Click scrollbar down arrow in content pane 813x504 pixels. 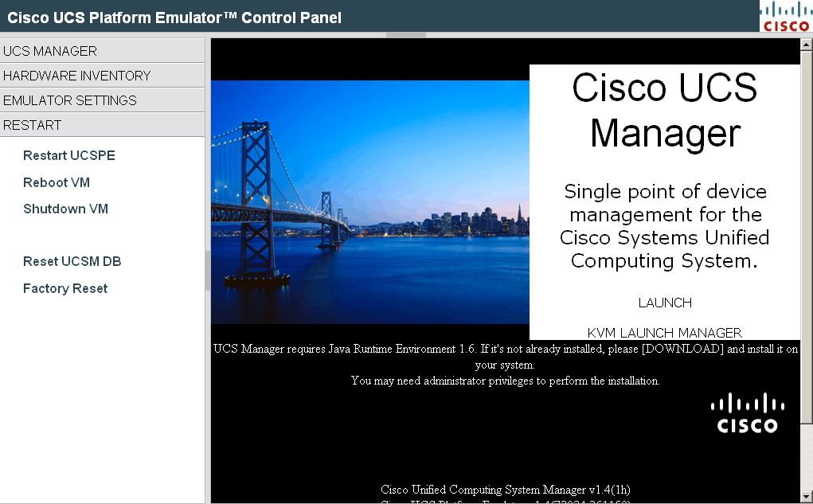(x=807, y=497)
